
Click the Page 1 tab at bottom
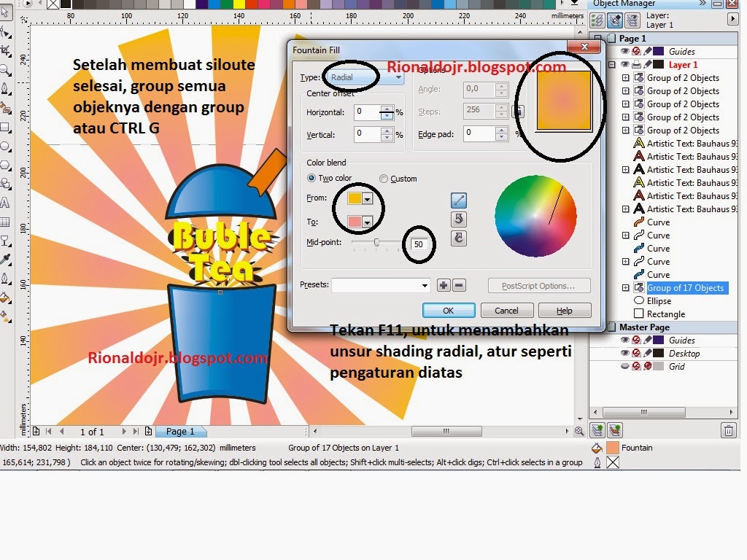pos(179,431)
